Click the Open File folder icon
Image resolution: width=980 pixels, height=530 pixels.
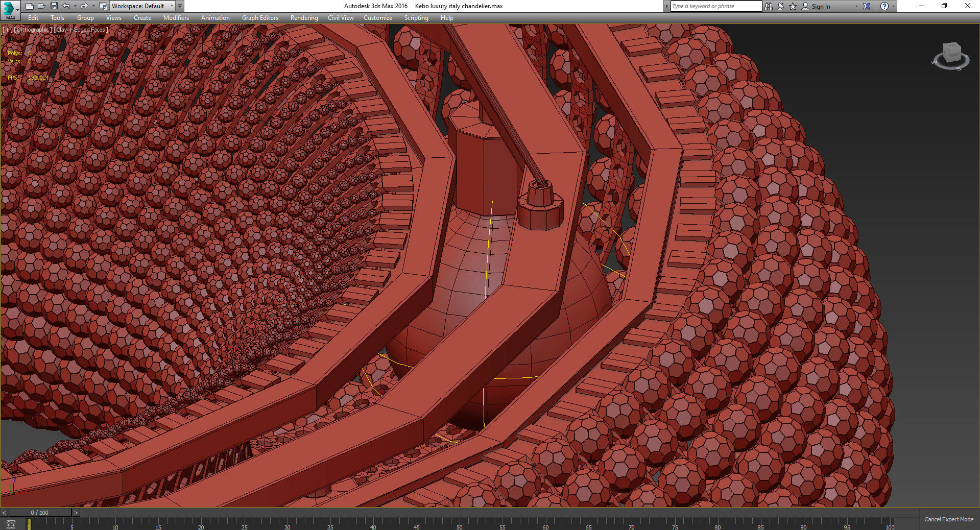(x=41, y=6)
